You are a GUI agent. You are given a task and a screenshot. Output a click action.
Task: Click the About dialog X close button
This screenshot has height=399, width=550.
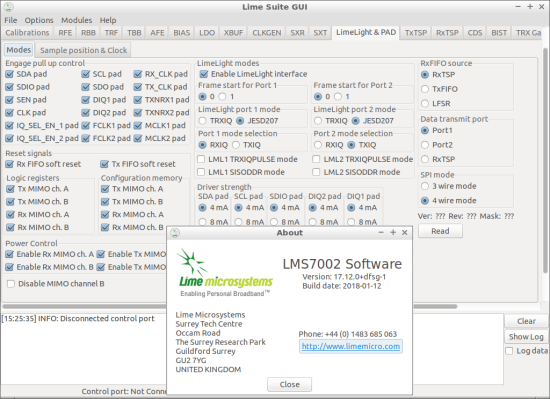(x=404, y=232)
